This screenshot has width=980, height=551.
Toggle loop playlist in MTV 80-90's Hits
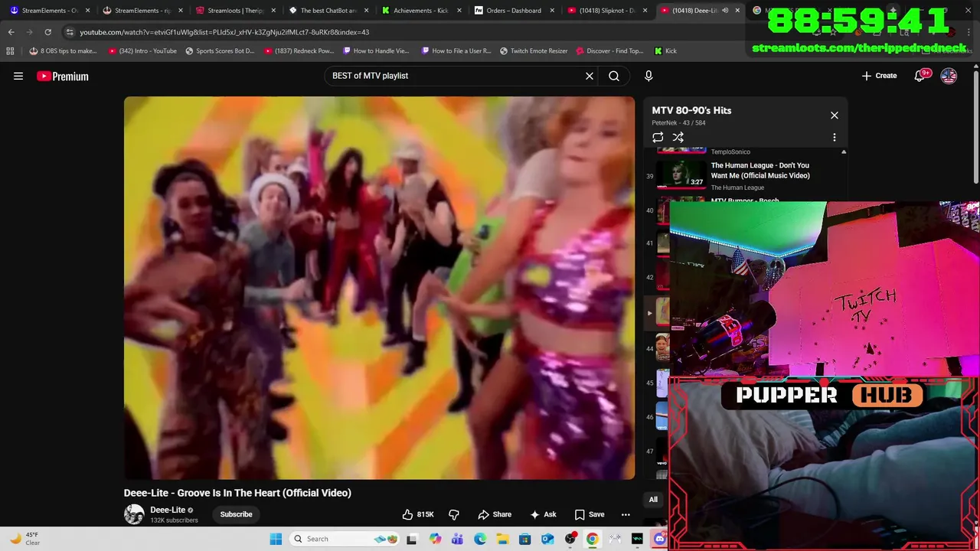click(x=658, y=137)
